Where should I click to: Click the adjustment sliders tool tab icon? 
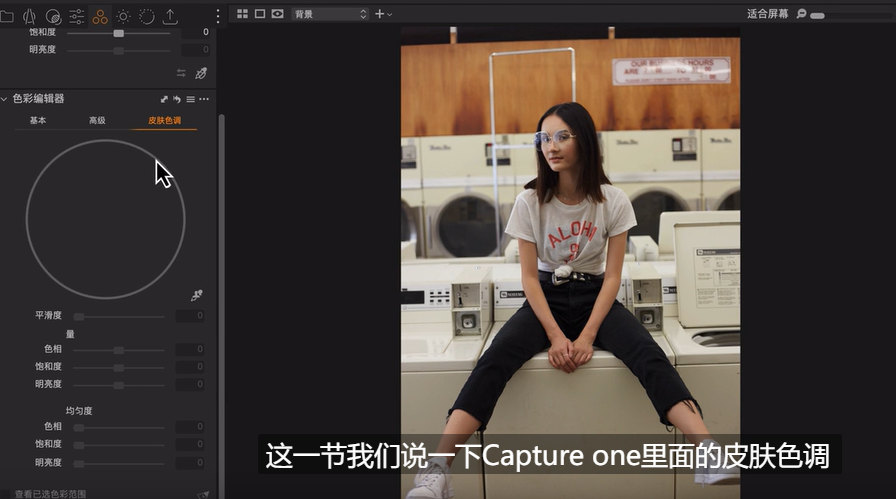pyautogui.click(x=77, y=16)
